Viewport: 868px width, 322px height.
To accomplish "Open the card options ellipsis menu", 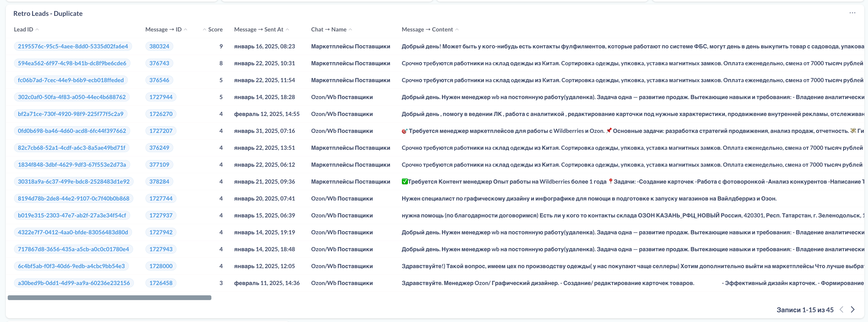I will point(852,13).
